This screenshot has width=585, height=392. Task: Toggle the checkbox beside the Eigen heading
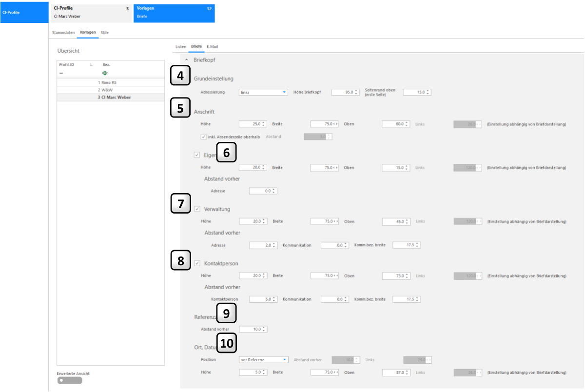coord(197,155)
